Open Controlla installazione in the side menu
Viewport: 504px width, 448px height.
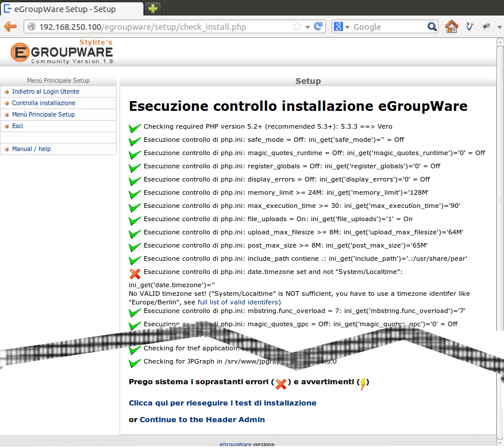click(x=44, y=103)
